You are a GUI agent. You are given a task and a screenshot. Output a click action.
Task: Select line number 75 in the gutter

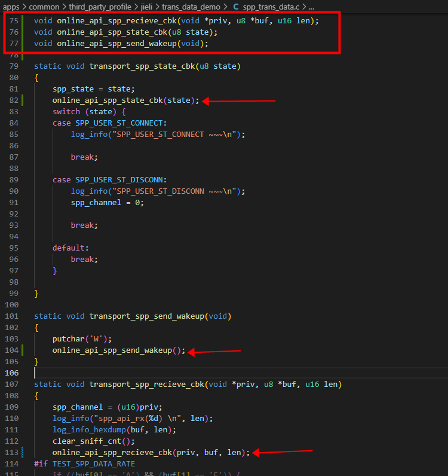tap(14, 21)
